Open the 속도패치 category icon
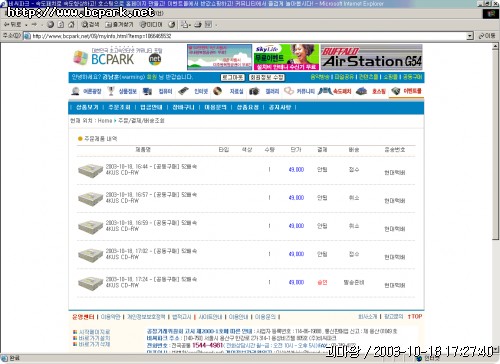 335,91
